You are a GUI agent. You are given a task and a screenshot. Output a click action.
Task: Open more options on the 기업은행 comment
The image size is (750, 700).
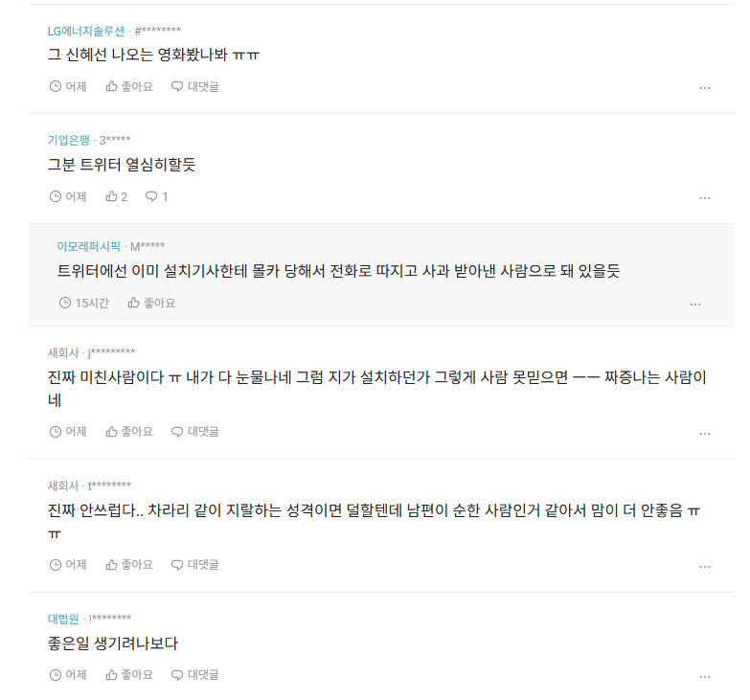705,198
